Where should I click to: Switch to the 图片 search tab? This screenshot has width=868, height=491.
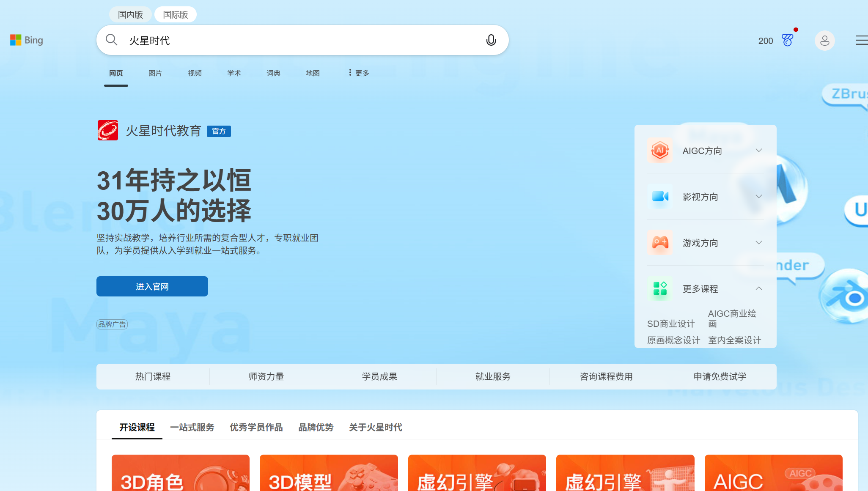tap(155, 73)
